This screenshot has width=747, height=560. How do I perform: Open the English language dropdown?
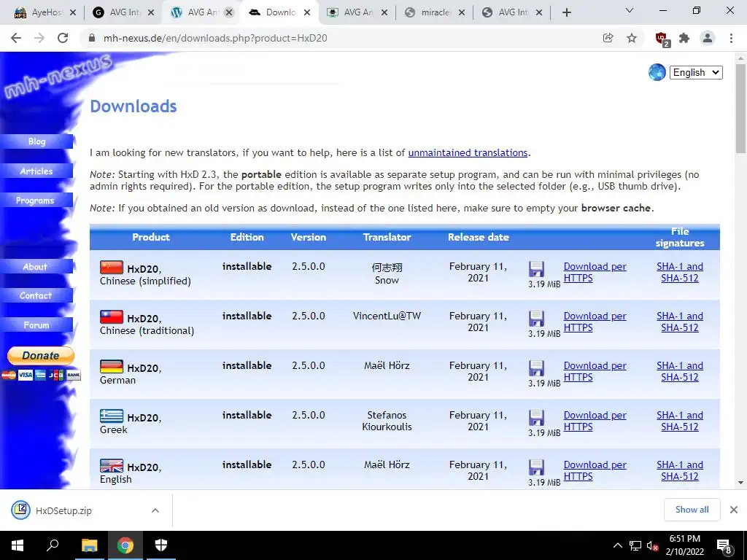[x=696, y=72]
